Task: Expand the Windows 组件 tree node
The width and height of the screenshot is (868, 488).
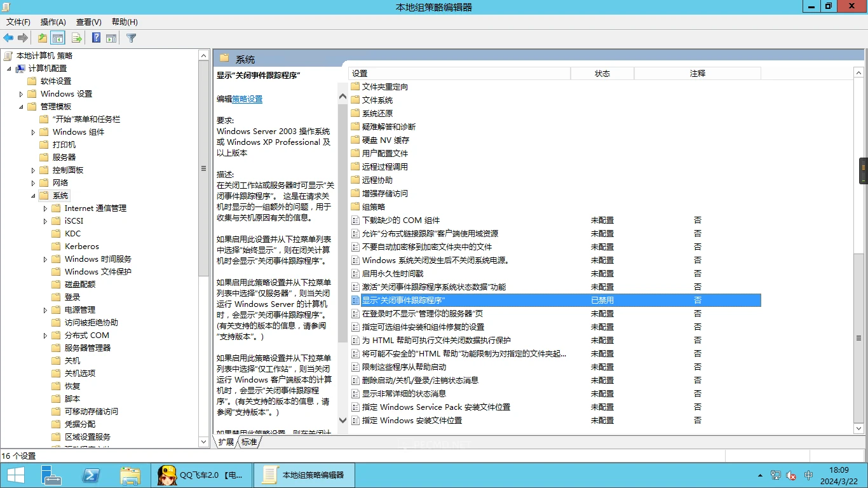Action: coord(33,132)
